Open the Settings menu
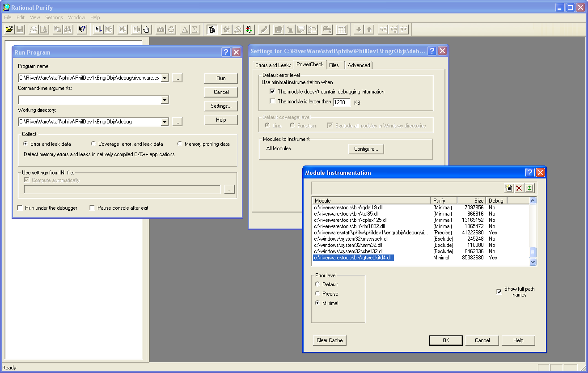 pyautogui.click(x=54, y=17)
